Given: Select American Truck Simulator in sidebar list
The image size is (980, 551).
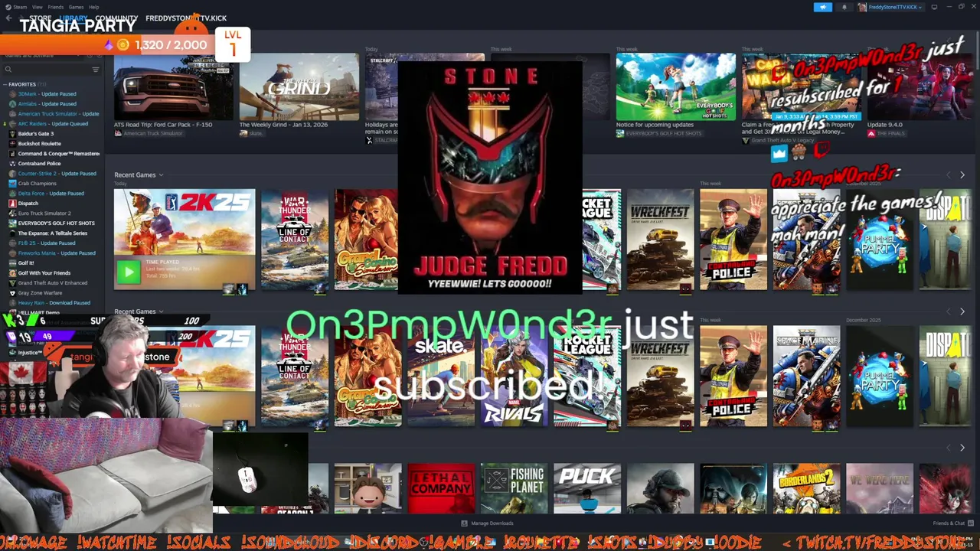Looking at the screenshot, I should pos(58,114).
